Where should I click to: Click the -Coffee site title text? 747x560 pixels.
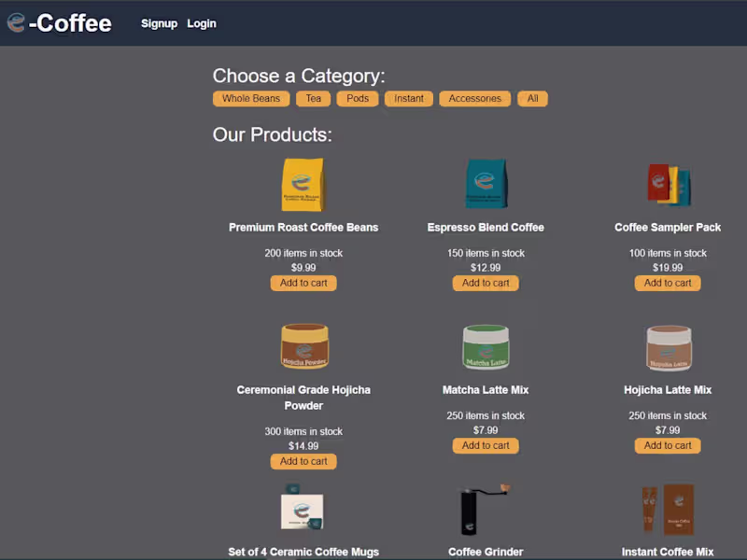point(70,23)
